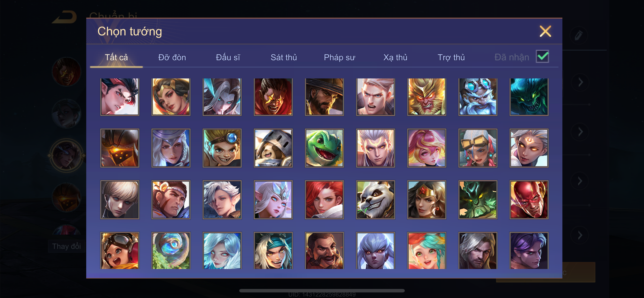Select the Đấu sĩ tab
Viewport: 644px width, 298px height.
click(x=228, y=57)
